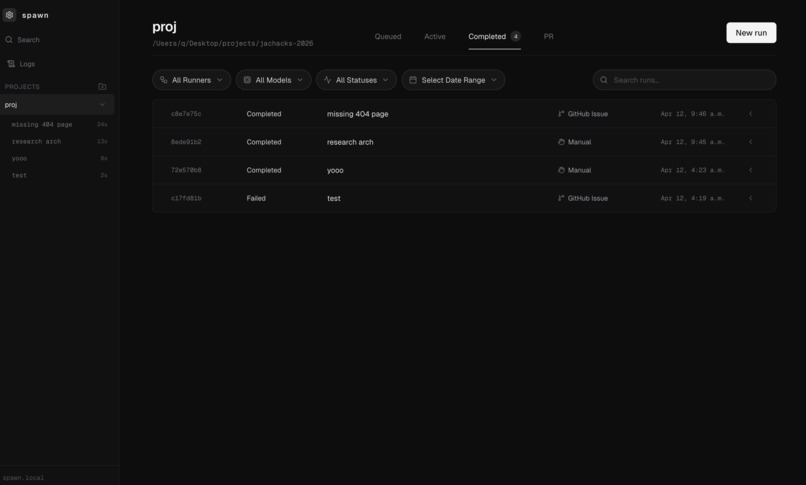This screenshot has height=485, width=806.
Task: Click spawn.local at sidebar bottom
Action: [x=23, y=478]
